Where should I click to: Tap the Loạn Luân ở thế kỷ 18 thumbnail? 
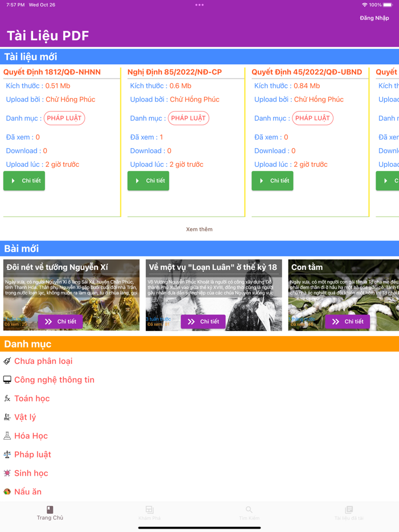214,295
